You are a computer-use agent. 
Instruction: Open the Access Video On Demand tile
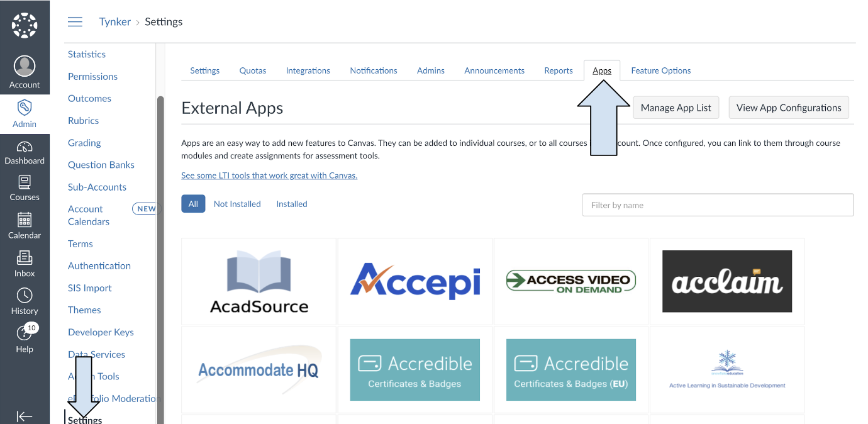(570, 281)
